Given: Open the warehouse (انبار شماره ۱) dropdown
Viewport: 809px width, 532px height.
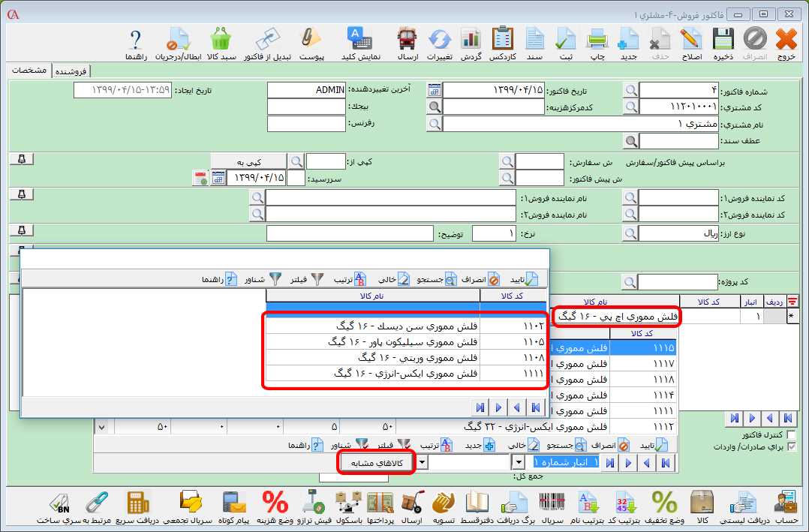Looking at the screenshot, I should coord(518,463).
